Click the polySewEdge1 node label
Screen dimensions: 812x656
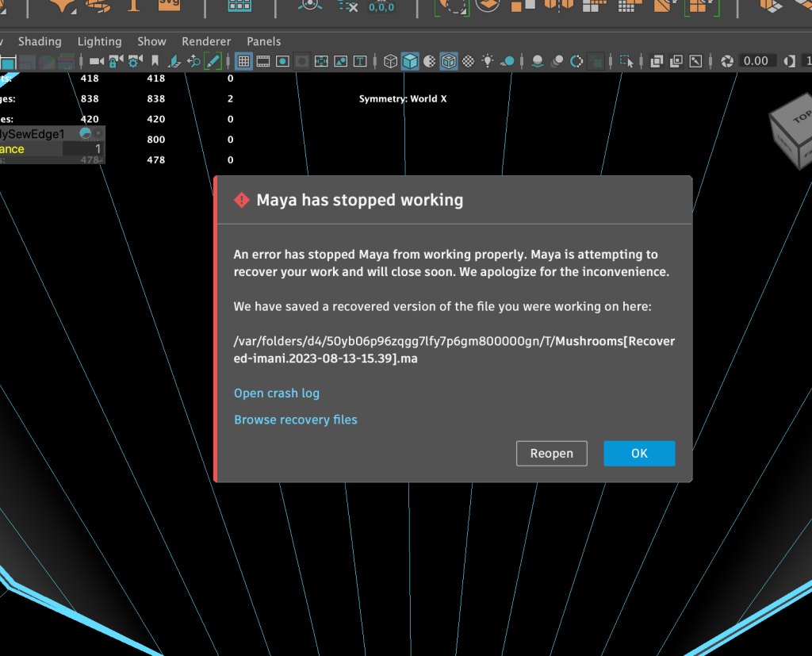click(x=33, y=134)
